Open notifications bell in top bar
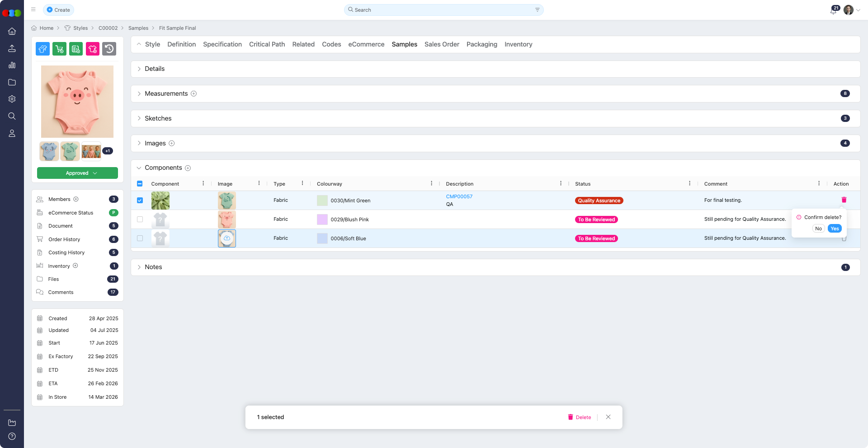This screenshot has height=448, width=868. pyautogui.click(x=833, y=10)
